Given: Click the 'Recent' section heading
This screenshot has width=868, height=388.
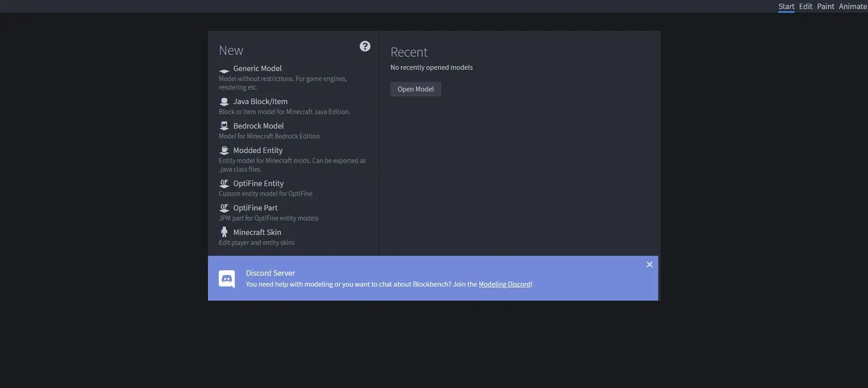Looking at the screenshot, I should pos(409,52).
